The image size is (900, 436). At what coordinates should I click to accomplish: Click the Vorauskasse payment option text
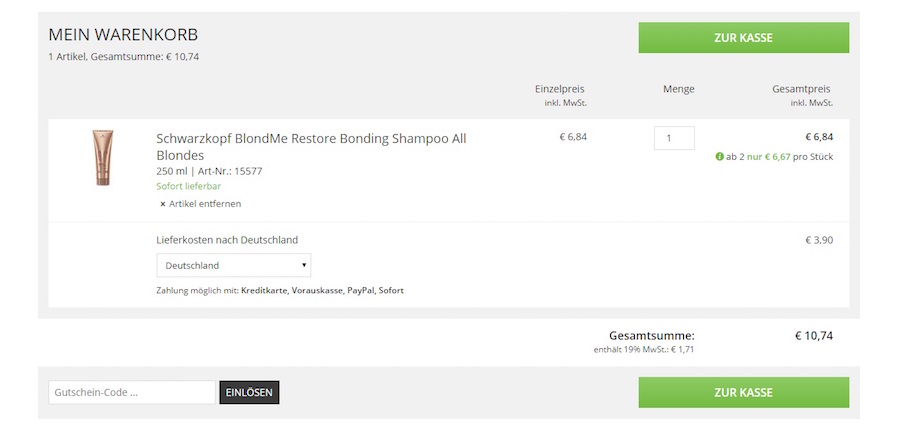(317, 290)
